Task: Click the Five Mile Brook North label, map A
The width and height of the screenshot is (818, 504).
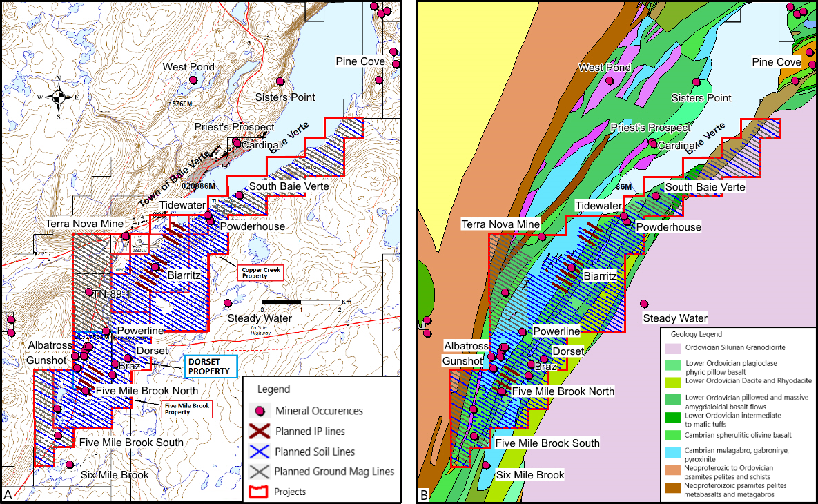Action: point(147,391)
